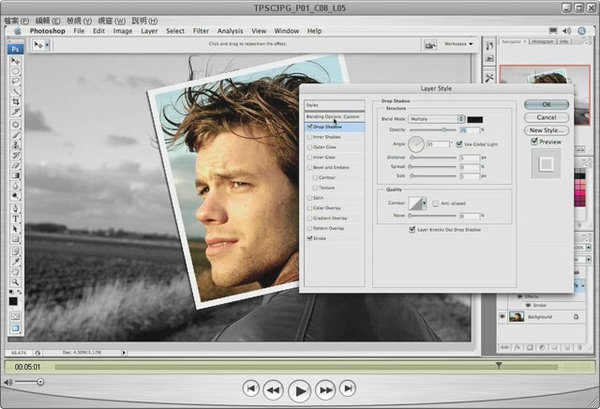Enable the Inner Shadow style checkbox
The width and height of the screenshot is (600, 409).
[309, 137]
